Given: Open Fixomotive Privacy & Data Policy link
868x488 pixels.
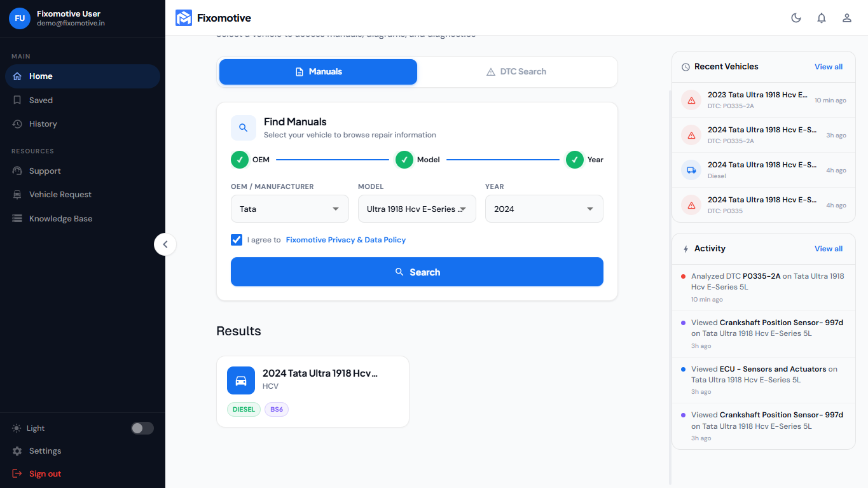Looking at the screenshot, I should click(346, 240).
